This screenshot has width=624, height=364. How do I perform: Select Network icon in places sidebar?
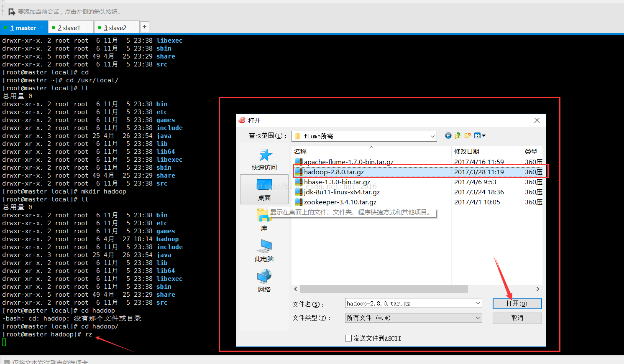pyautogui.click(x=264, y=276)
